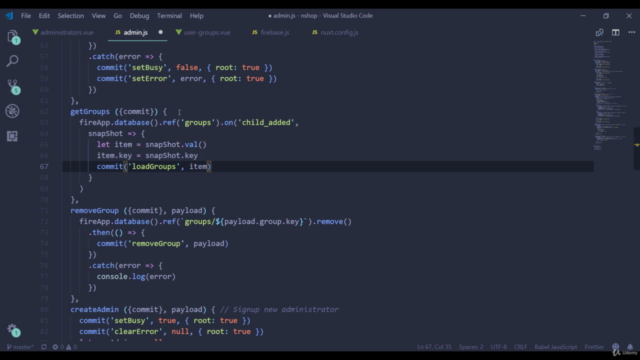This screenshot has height=360, width=640.
Task: Open the Terminal menu
Action: pos(169,16)
